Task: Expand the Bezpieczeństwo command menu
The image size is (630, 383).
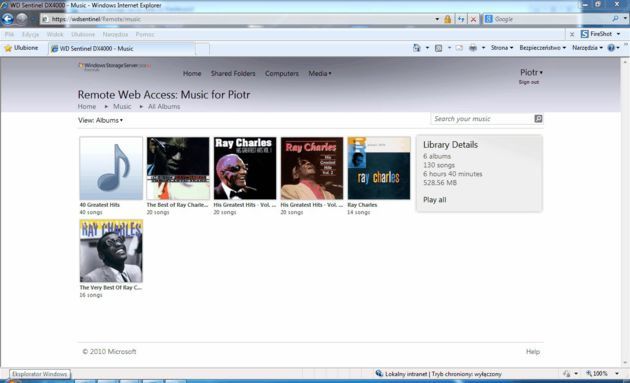Action: [542, 48]
